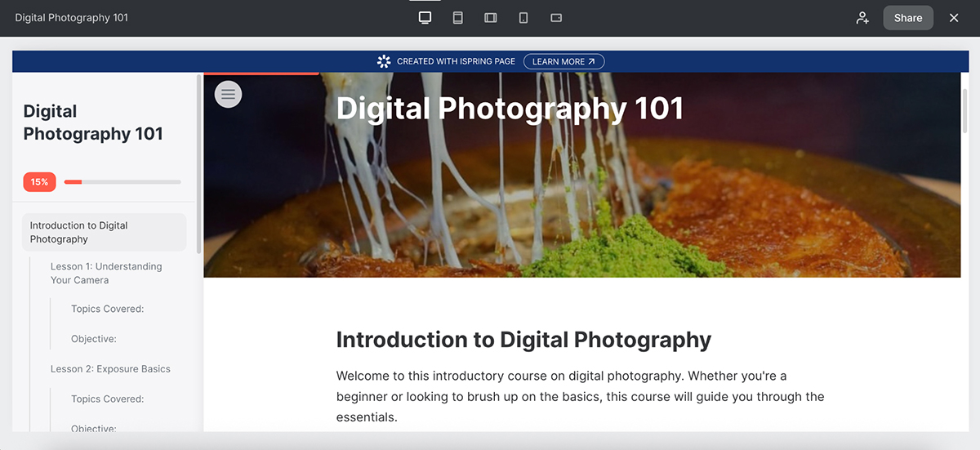Switch to tablet portrait preview icon
Viewport: 980px width, 450px height.
(x=458, y=18)
